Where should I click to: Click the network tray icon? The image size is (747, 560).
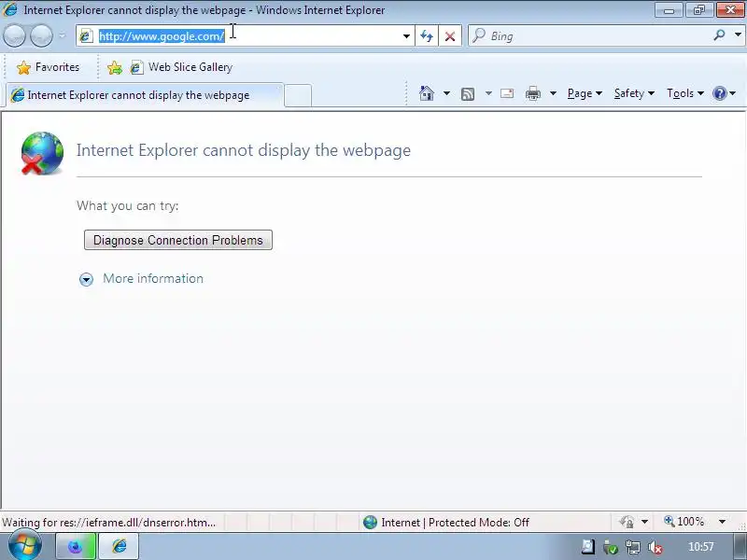633,547
